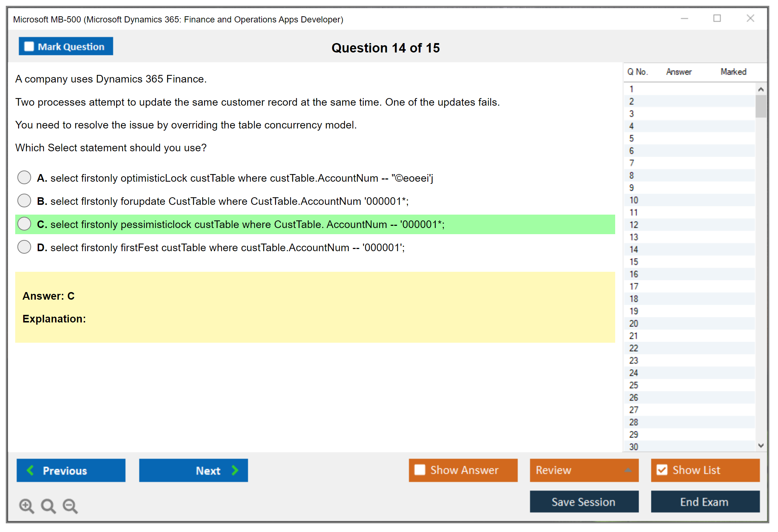Toggle the Mark Question checkbox
The height and width of the screenshot is (532, 778).
(29, 46)
